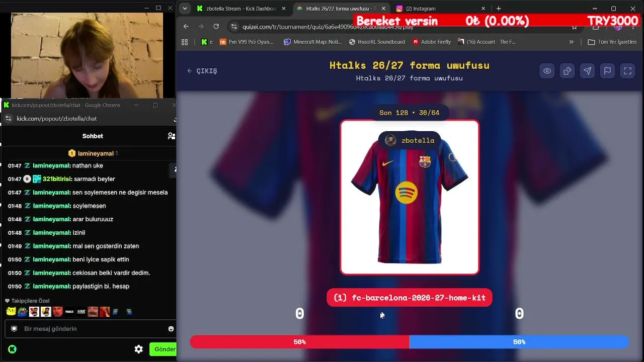The image size is (644, 362).
Task: Click the blue 50% vote bar
Action: [519, 342]
